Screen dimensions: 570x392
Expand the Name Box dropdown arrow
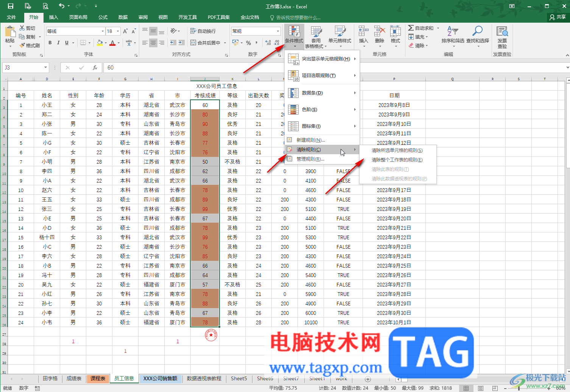[x=45, y=68]
